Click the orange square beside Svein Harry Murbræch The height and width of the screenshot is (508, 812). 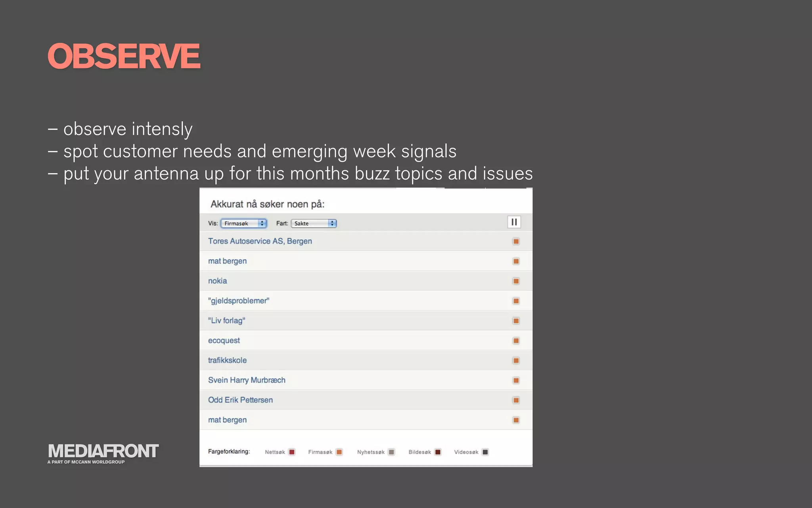click(516, 380)
